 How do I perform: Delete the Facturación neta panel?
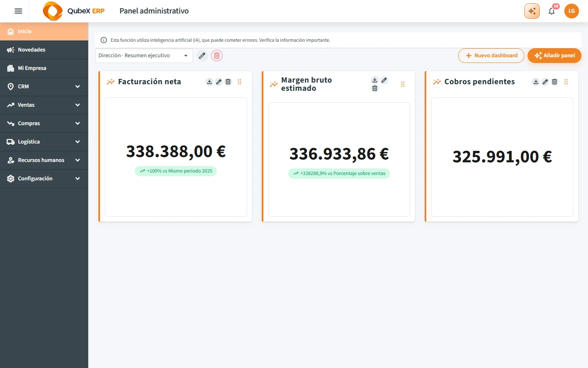coord(228,82)
